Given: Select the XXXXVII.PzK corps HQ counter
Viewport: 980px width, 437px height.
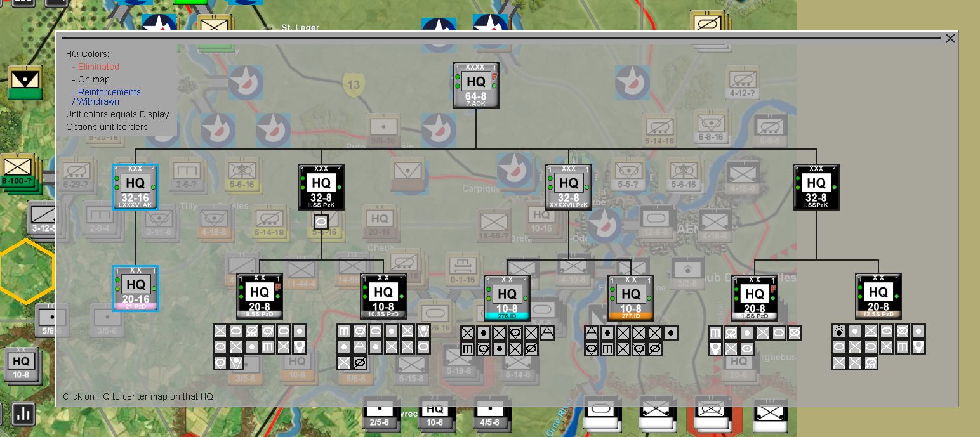Looking at the screenshot, I should (569, 187).
